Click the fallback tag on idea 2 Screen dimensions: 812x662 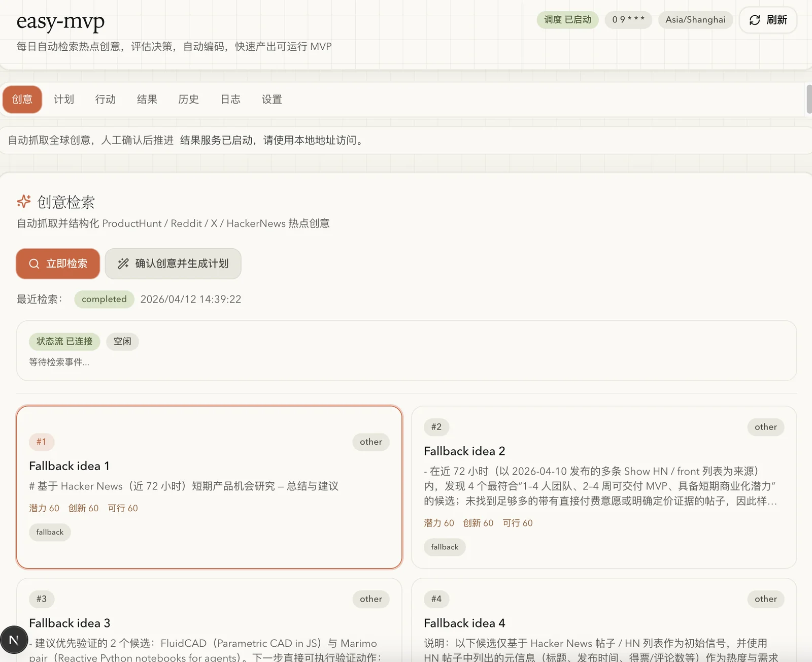point(445,547)
